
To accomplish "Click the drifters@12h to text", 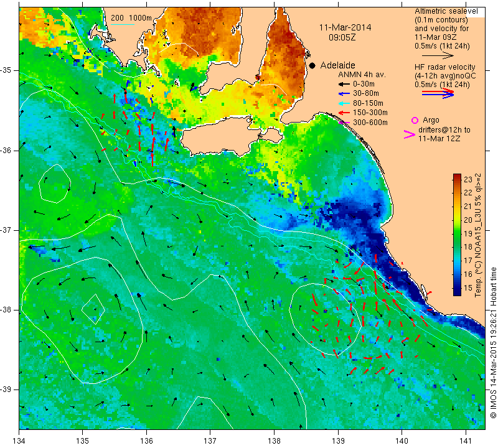I will click(444, 130).
